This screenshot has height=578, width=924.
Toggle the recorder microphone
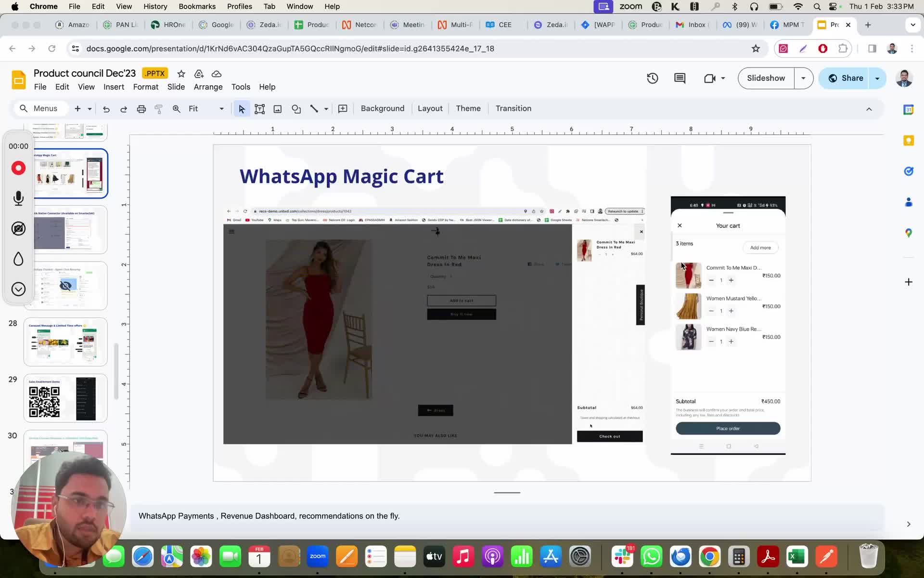(x=18, y=198)
